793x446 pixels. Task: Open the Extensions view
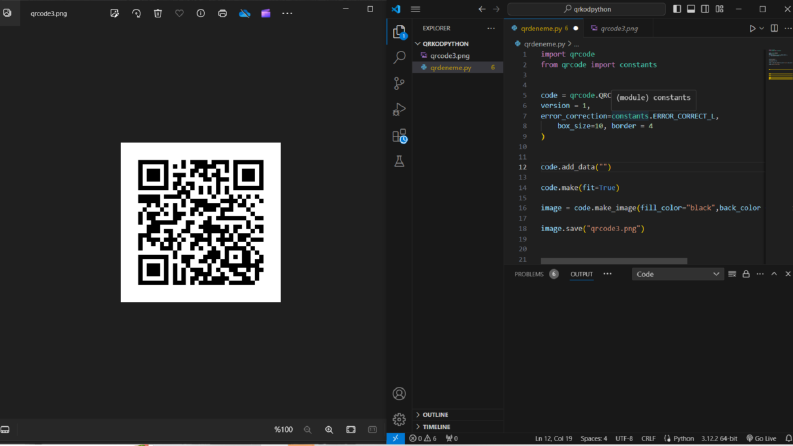pos(399,136)
